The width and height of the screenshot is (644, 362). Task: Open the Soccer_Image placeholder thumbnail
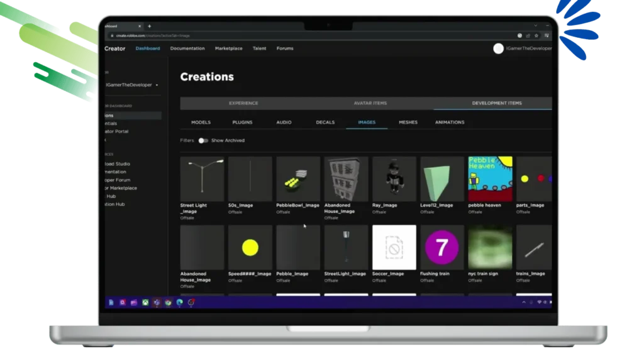[394, 248]
